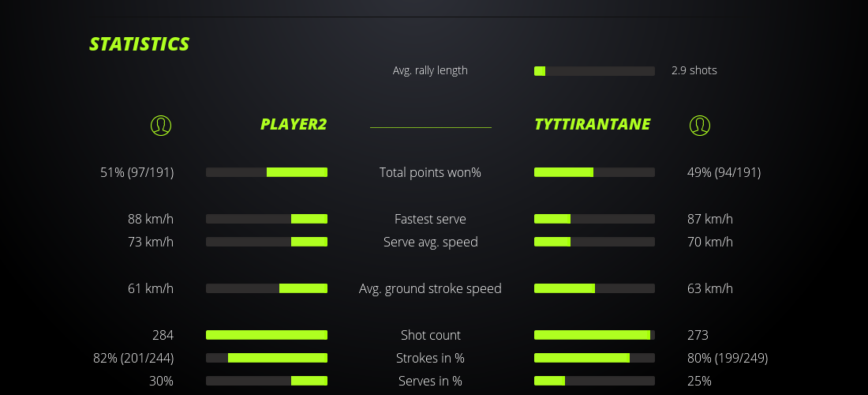Click the STATISTICS section title

pyautogui.click(x=140, y=44)
